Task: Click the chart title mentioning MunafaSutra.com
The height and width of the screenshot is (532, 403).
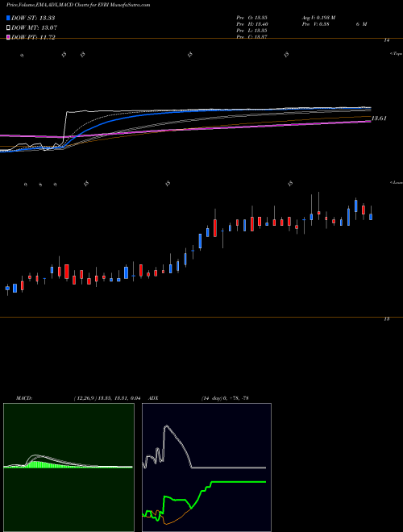Action: pyautogui.click(x=78, y=5)
